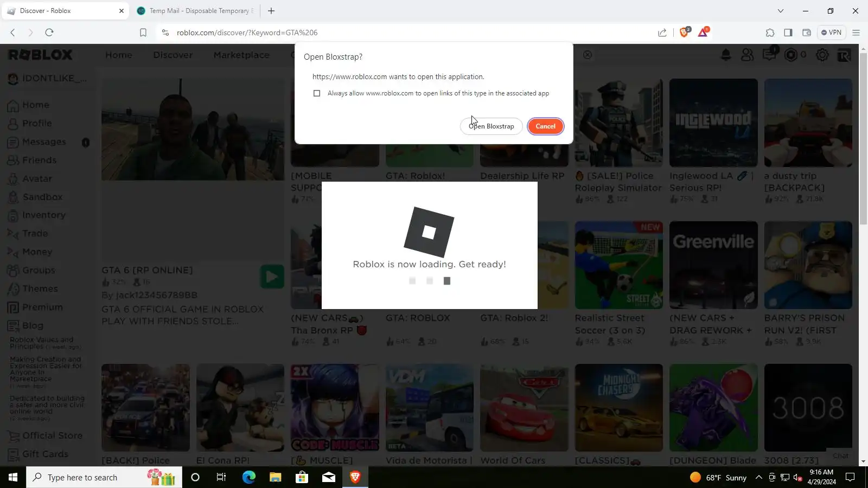Click the Windows search box
Viewport: 868px width, 488px height.
pos(104,477)
